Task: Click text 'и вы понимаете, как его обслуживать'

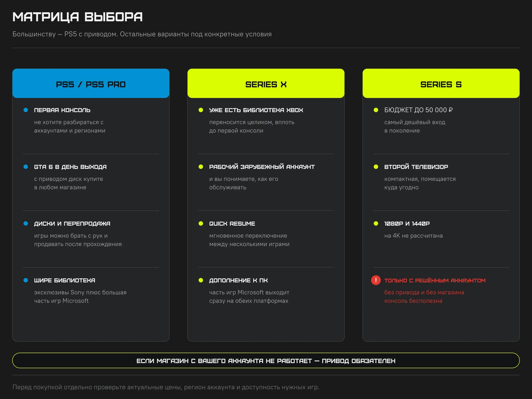Action: pos(244,183)
